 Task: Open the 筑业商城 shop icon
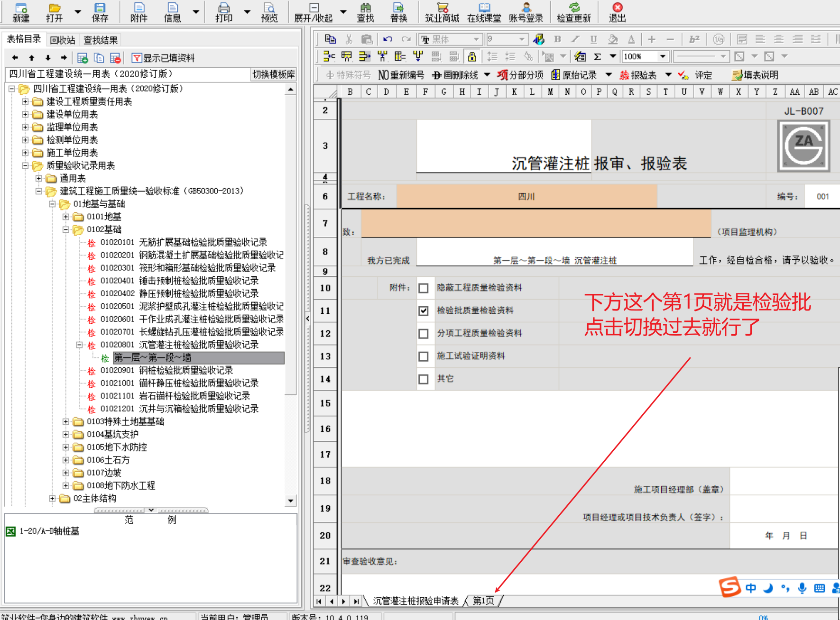(442, 13)
